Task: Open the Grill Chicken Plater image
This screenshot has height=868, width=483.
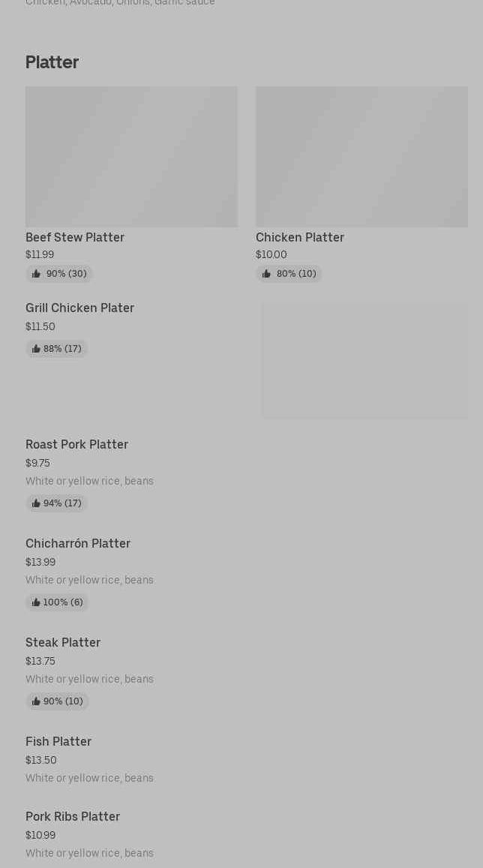Action: pyautogui.click(x=364, y=360)
